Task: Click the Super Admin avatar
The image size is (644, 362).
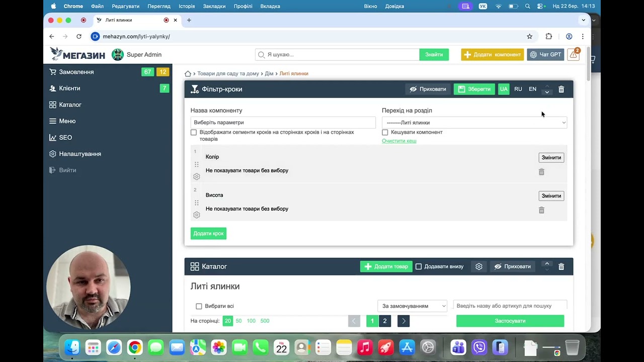Action: pos(118,54)
